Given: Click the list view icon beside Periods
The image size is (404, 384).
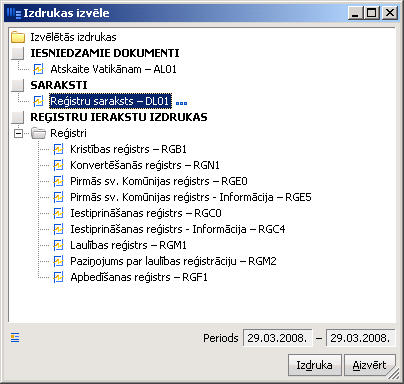Looking at the screenshot, I should tap(15, 338).
